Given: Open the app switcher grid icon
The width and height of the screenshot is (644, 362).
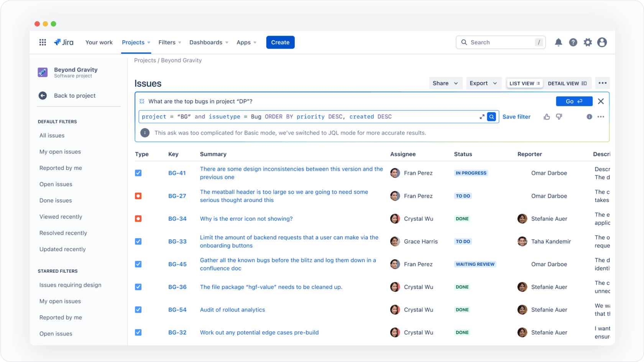Looking at the screenshot, I should point(42,42).
